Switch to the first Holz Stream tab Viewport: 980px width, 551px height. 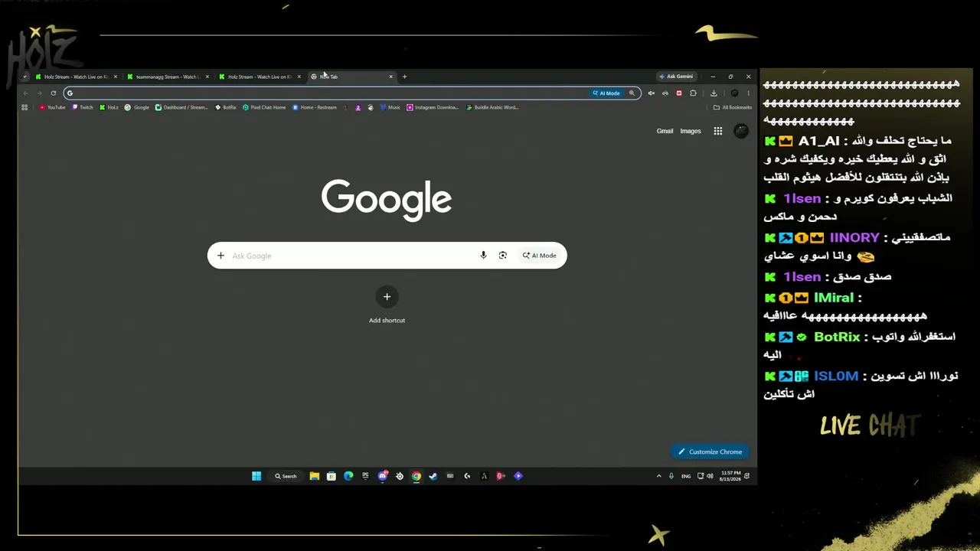[77, 77]
